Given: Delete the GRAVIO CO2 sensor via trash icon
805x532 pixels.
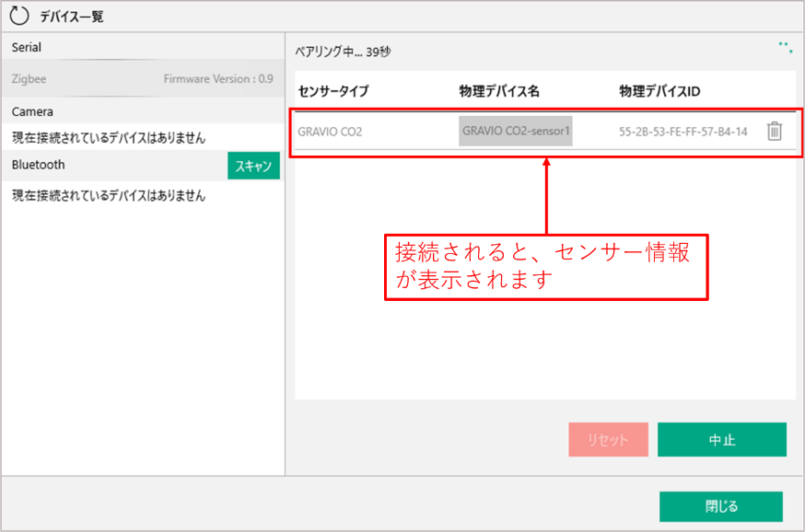Looking at the screenshot, I should click(x=775, y=132).
